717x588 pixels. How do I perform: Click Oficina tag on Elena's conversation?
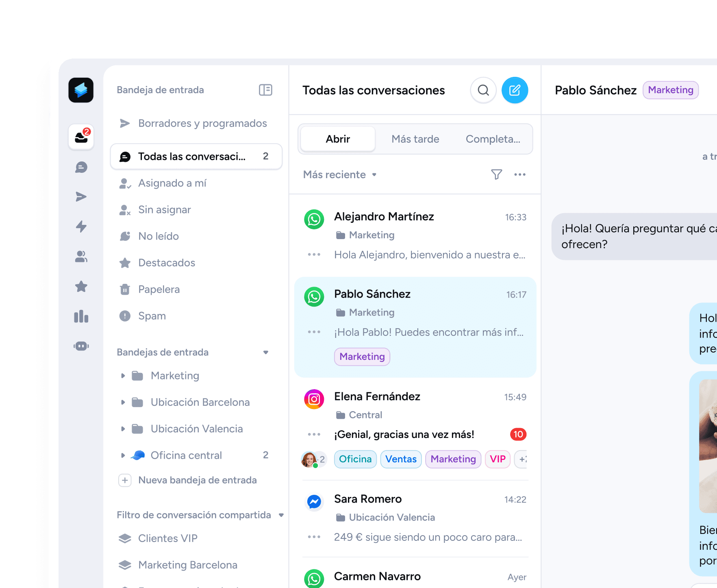pos(355,459)
